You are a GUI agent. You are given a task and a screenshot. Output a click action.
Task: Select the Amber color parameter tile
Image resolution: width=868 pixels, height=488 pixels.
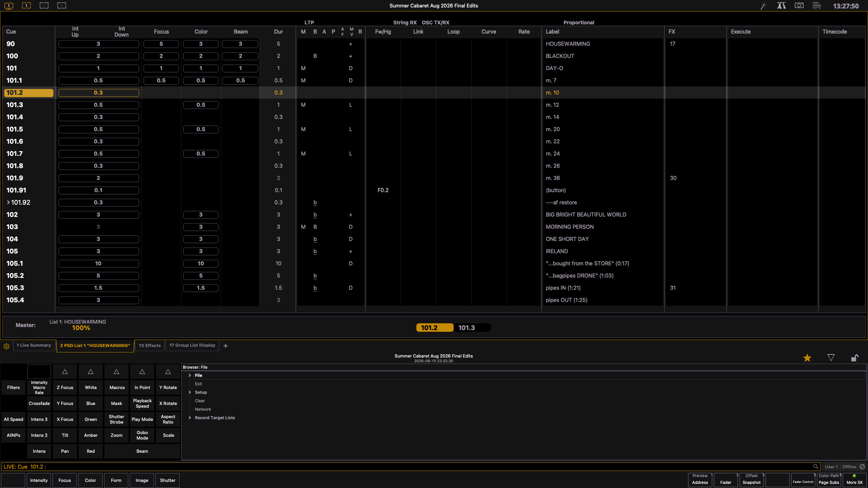91,435
